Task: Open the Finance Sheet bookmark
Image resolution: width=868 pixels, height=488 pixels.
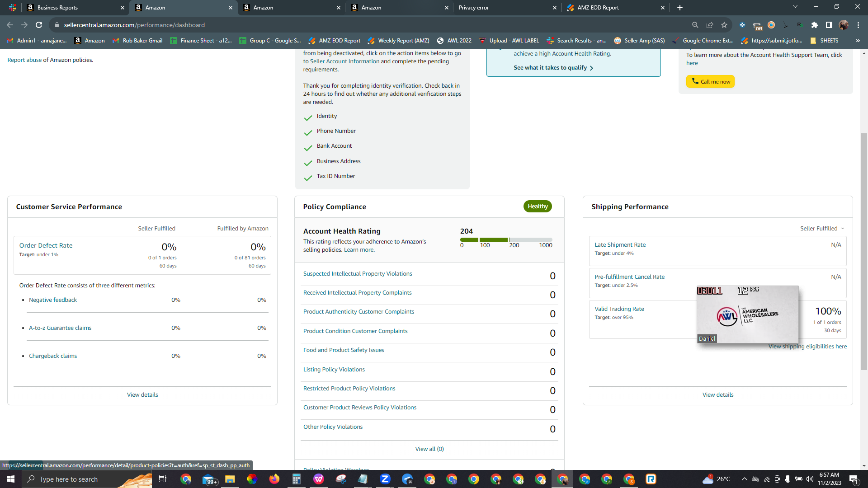Action: [201, 41]
